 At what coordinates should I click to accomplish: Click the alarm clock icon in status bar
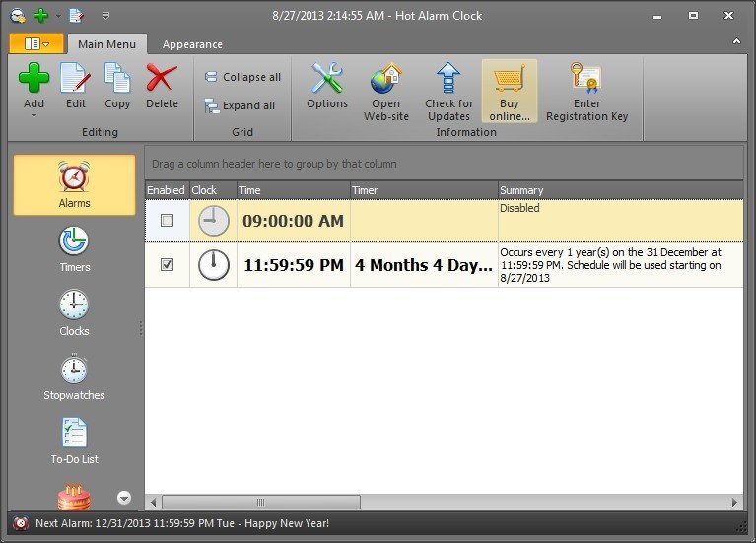[21, 523]
